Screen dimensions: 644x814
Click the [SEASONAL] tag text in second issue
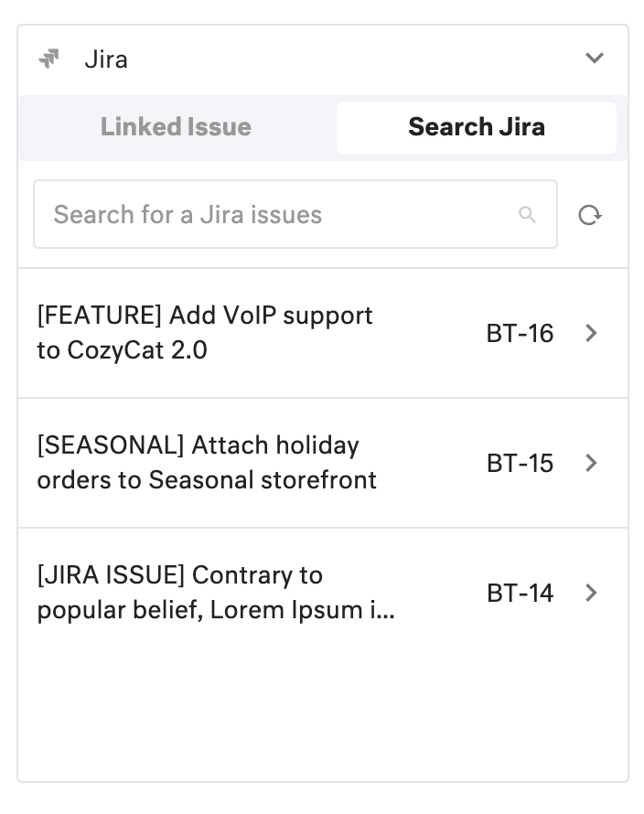[110, 445]
